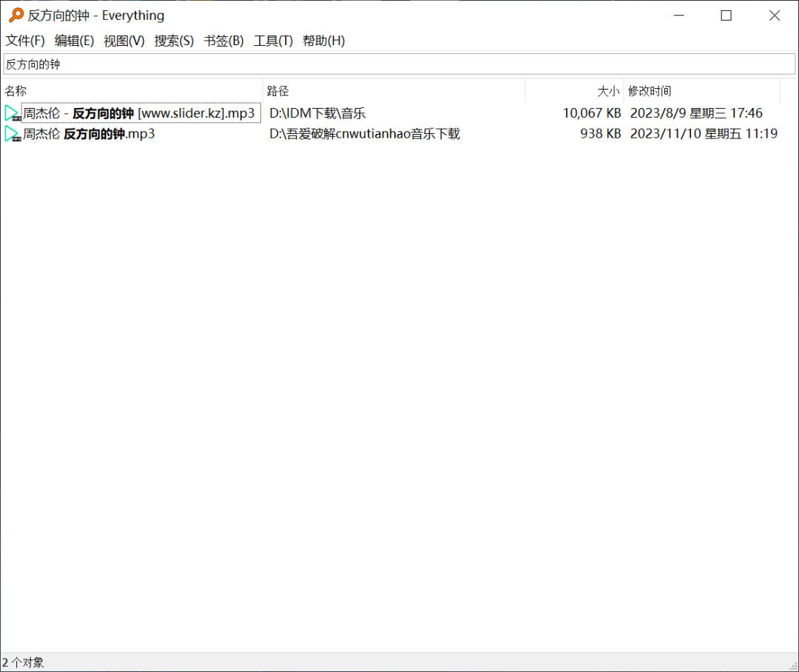The width and height of the screenshot is (799, 672).
Task: Click size value 938 KB
Action: point(600,134)
